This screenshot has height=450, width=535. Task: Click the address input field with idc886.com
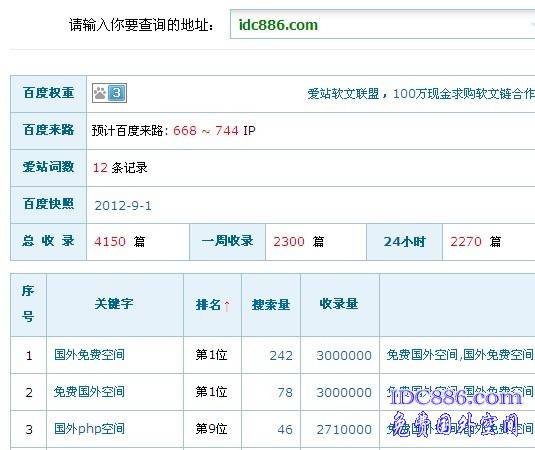point(382,25)
